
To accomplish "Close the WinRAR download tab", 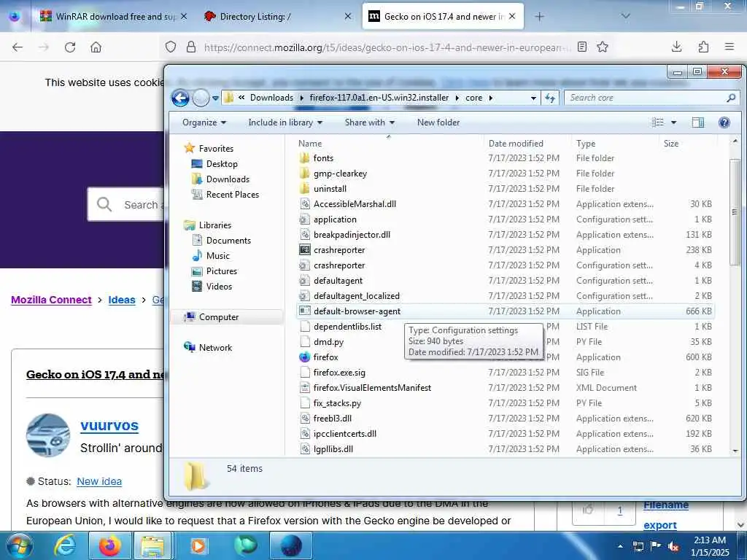I will (184, 16).
